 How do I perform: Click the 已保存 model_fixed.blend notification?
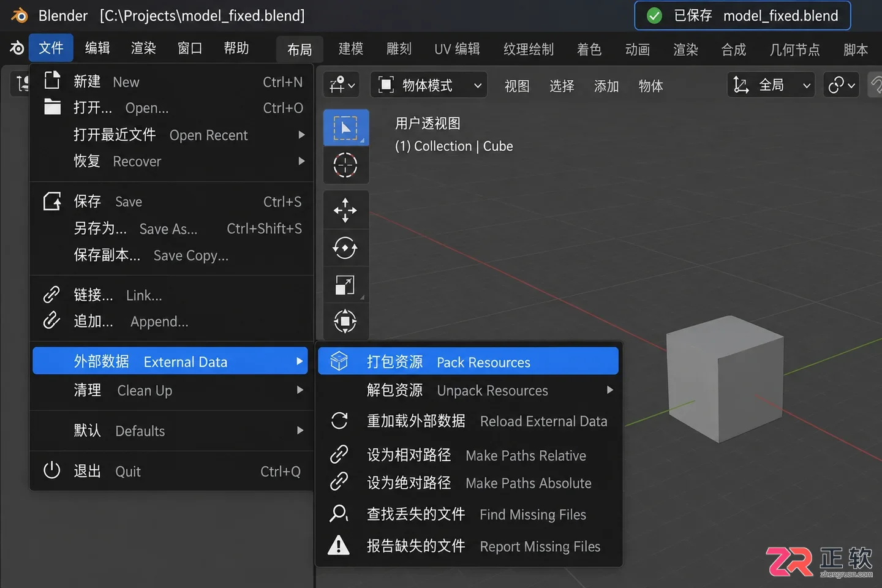pos(742,15)
